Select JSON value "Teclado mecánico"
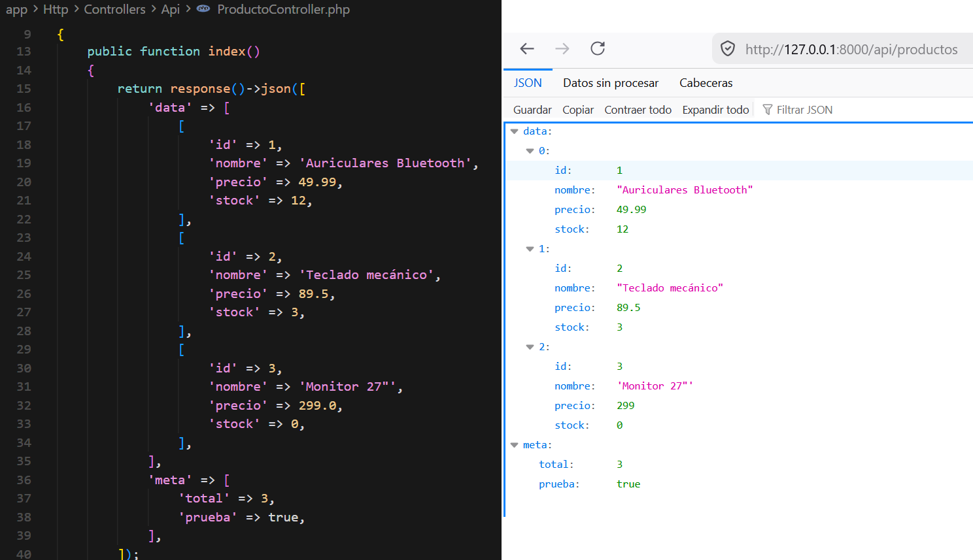Image resolution: width=973 pixels, height=560 pixels. click(670, 288)
